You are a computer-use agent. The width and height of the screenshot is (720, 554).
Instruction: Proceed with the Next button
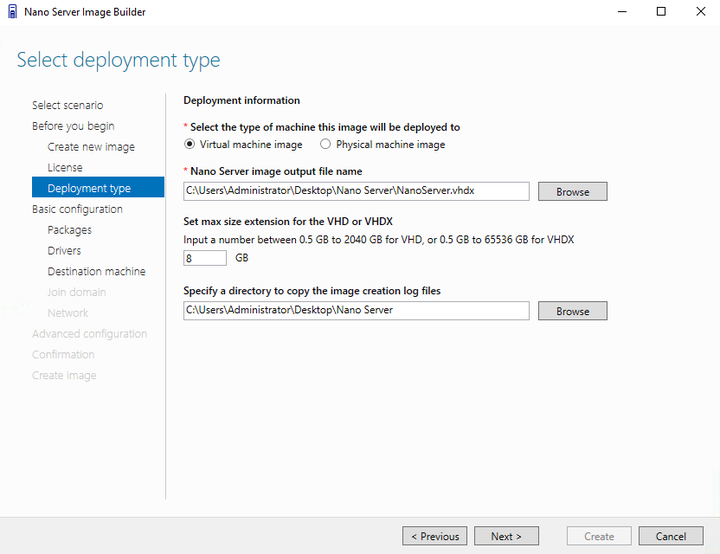[x=506, y=536]
